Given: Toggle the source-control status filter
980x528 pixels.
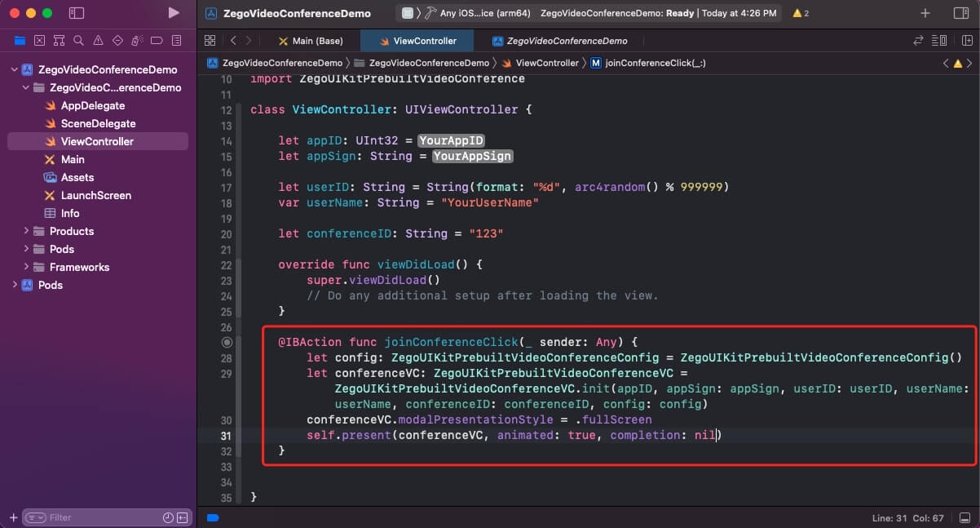Looking at the screenshot, I should tap(183, 517).
